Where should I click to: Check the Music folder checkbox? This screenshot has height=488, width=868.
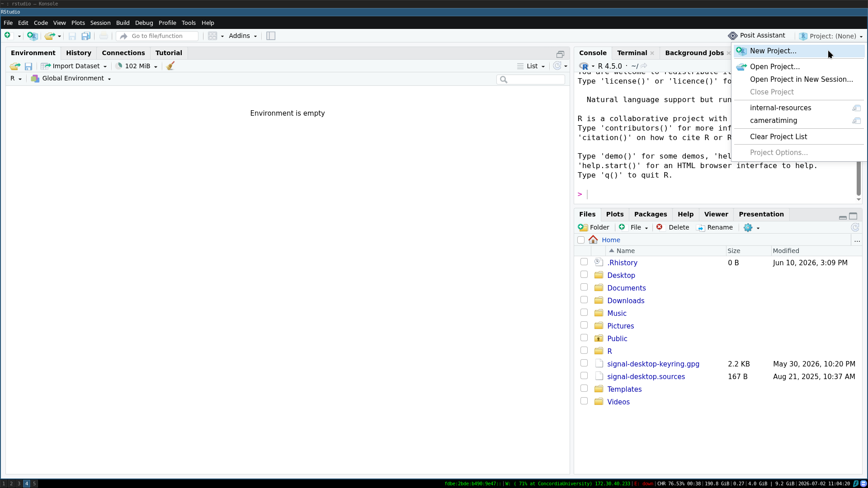point(584,313)
